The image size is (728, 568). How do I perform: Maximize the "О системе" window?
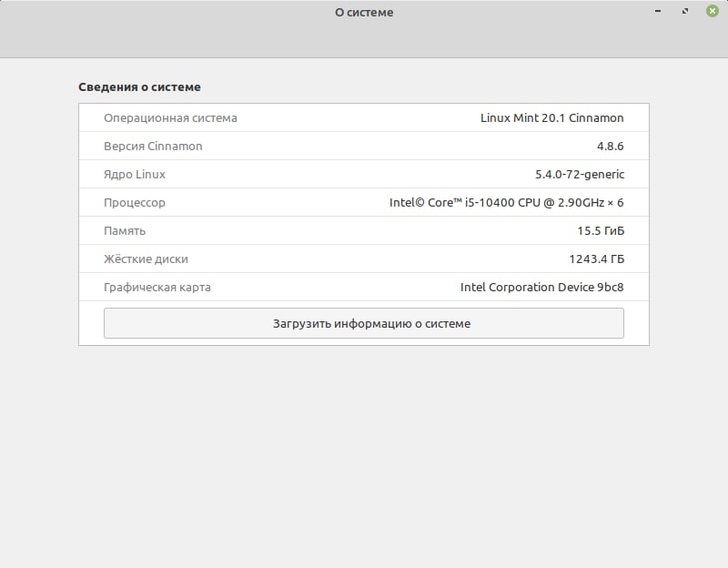click(685, 11)
